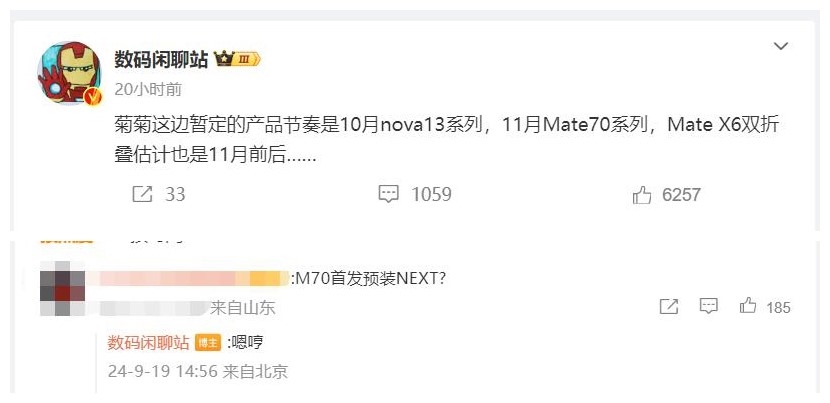Click the commenter's pixelated avatar
830x403 pixels.
coord(62,289)
